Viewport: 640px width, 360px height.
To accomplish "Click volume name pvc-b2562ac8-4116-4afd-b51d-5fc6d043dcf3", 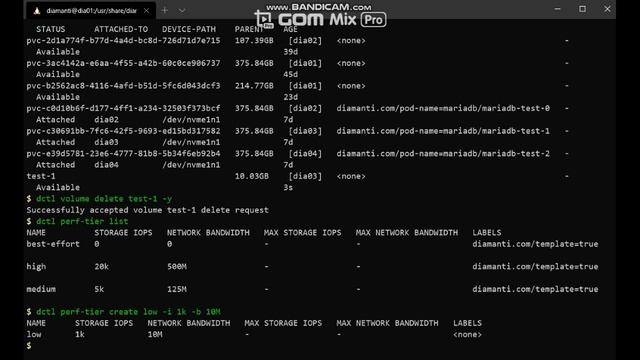I will pos(123,86).
